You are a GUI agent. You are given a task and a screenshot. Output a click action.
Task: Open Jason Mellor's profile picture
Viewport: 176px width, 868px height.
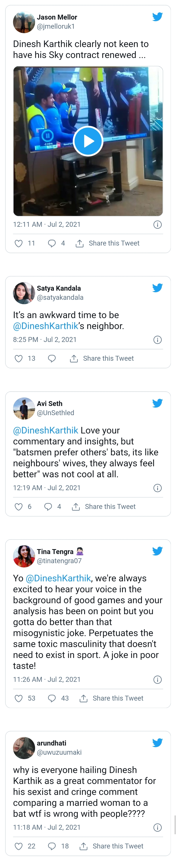coord(24,22)
